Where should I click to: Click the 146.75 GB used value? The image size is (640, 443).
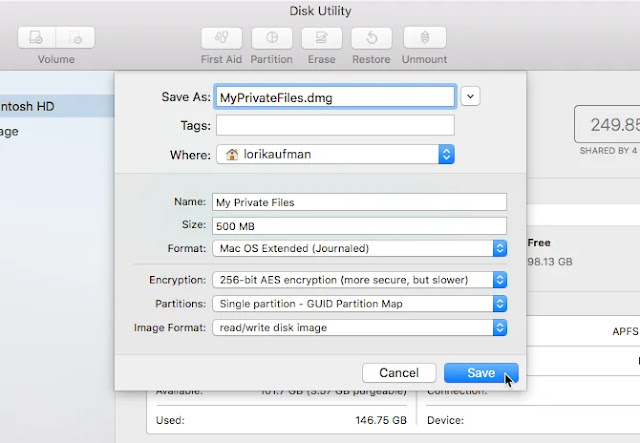point(381,420)
